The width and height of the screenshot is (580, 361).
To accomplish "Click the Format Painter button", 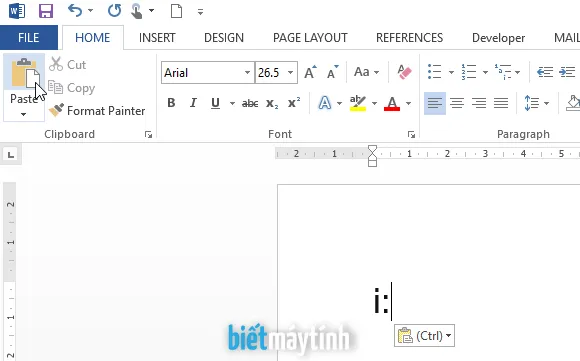I will pyautogui.click(x=97, y=111).
